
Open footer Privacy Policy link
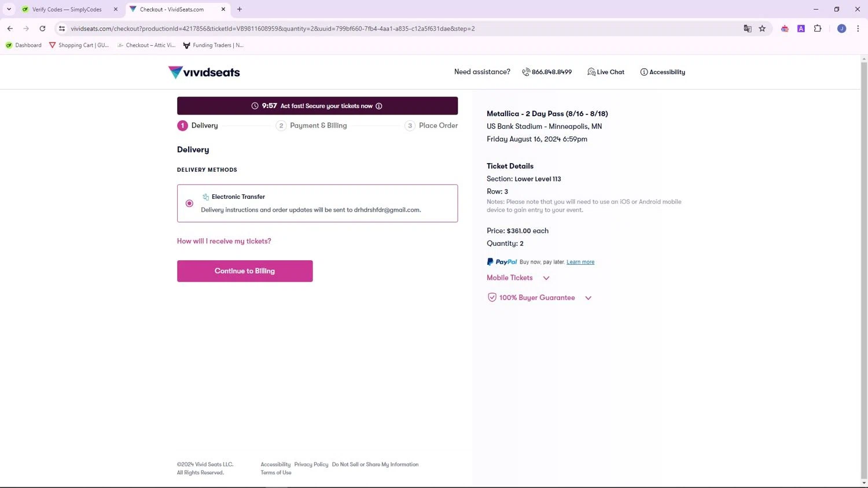coord(311,464)
